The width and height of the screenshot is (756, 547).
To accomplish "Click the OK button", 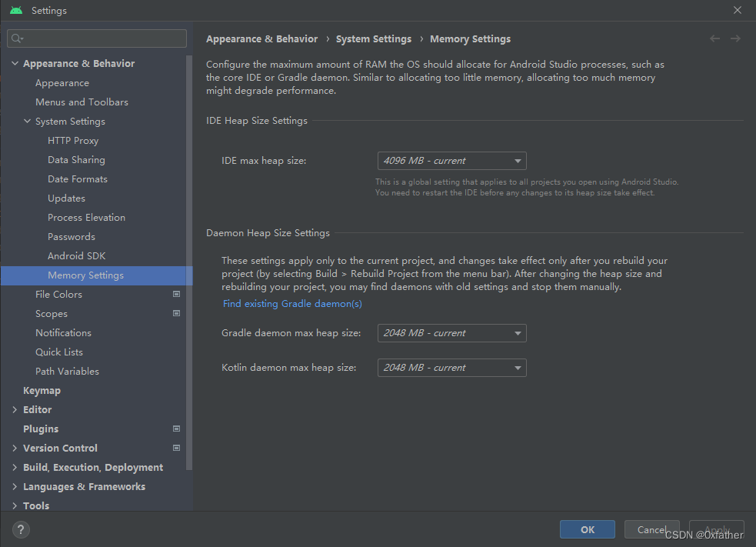I will click(x=588, y=529).
